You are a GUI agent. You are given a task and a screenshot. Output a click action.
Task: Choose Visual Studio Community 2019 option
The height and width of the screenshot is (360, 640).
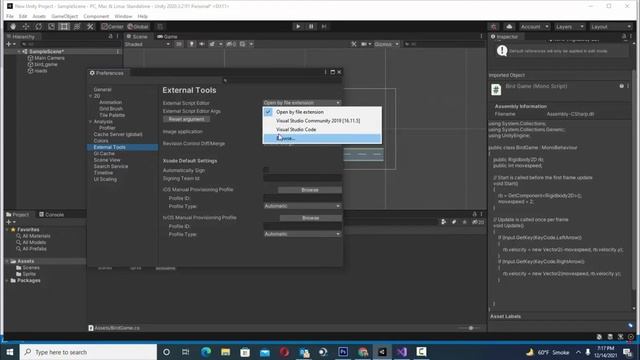coord(322,121)
